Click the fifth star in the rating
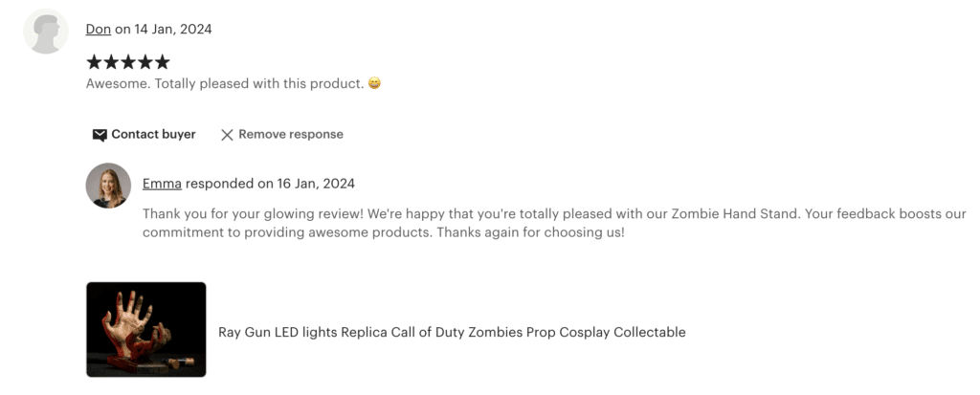 pos(162,62)
